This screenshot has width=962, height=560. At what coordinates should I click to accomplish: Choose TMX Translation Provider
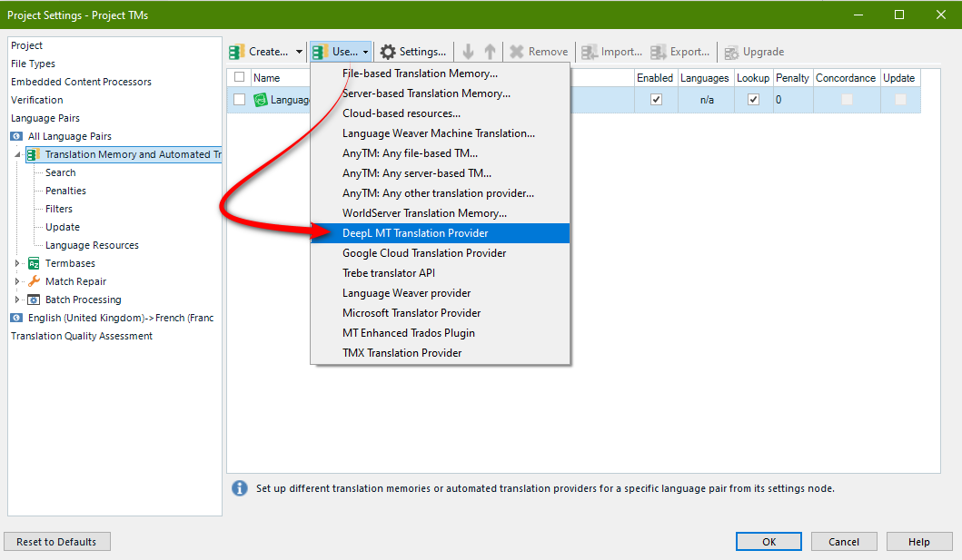click(x=441, y=353)
